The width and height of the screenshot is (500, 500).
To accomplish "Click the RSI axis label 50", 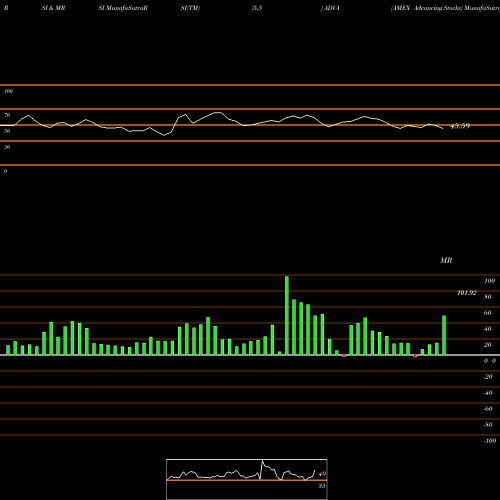I will 7,131.
